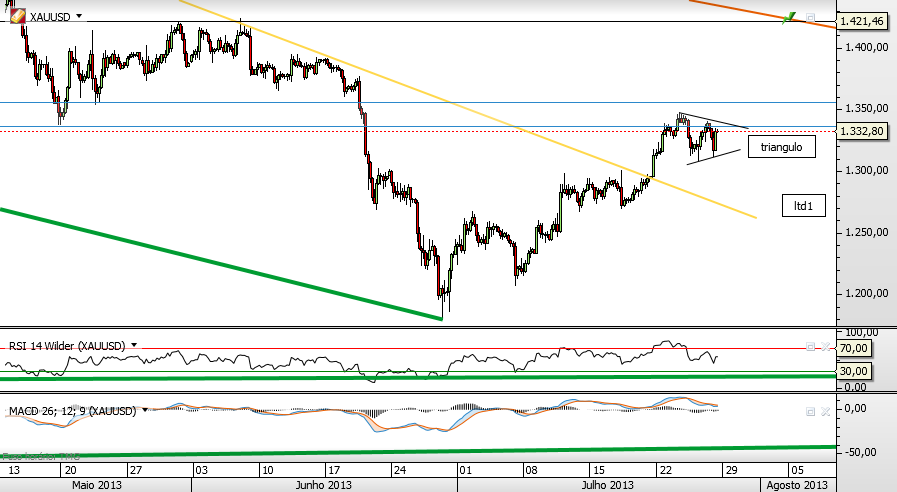Click the 'Agosto 2013' month label
This screenshot has width=897, height=492.
click(x=797, y=485)
